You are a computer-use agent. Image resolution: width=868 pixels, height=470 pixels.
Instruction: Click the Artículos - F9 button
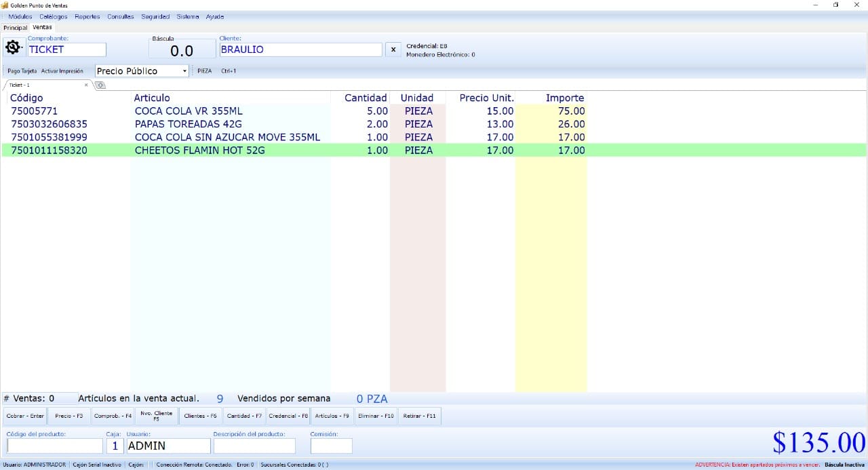(x=332, y=416)
